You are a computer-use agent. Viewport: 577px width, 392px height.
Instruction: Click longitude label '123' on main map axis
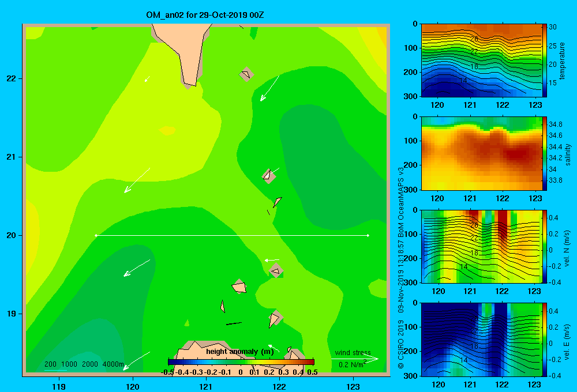click(353, 386)
